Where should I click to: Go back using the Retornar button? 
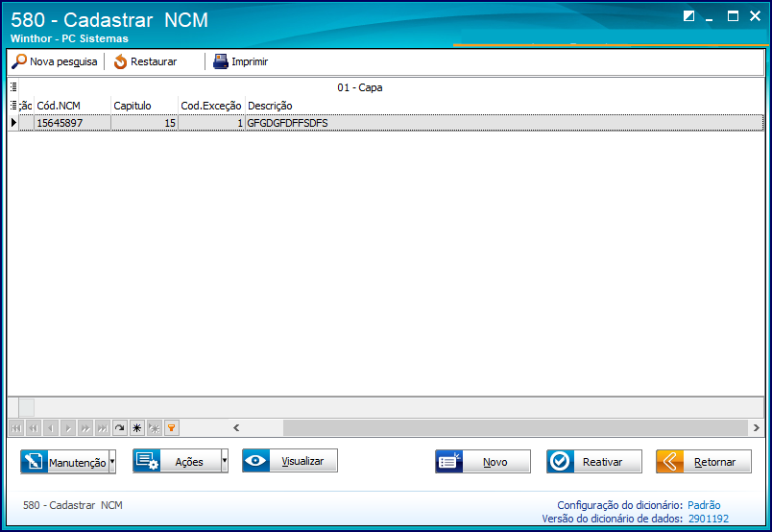tap(704, 462)
